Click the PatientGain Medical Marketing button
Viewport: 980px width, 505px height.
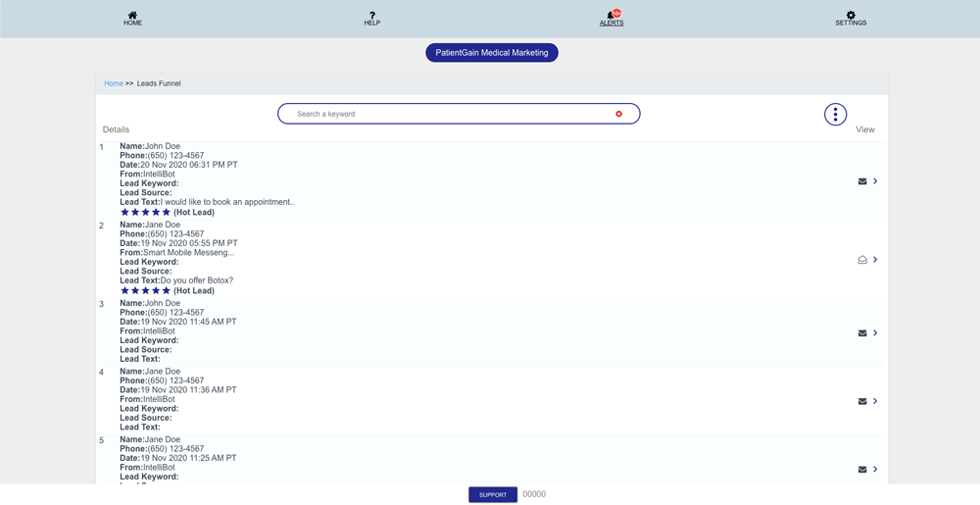(x=492, y=53)
